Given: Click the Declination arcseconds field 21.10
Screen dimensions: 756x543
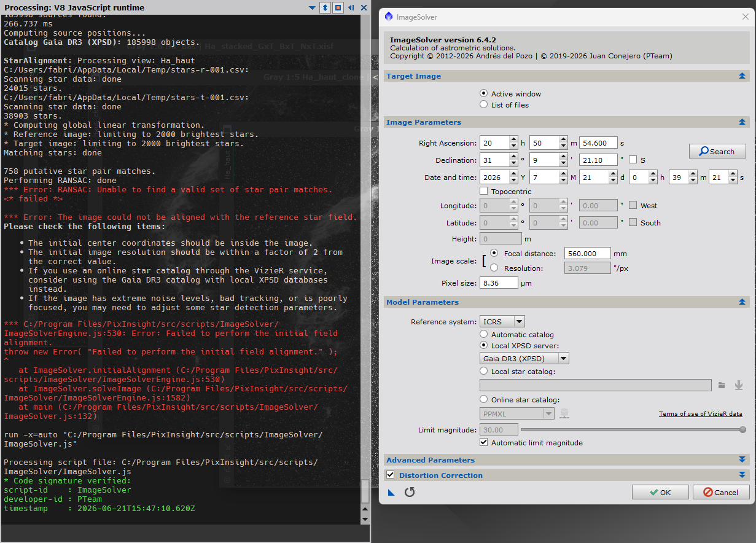Looking at the screenshot, I should (x=598, y=160).
